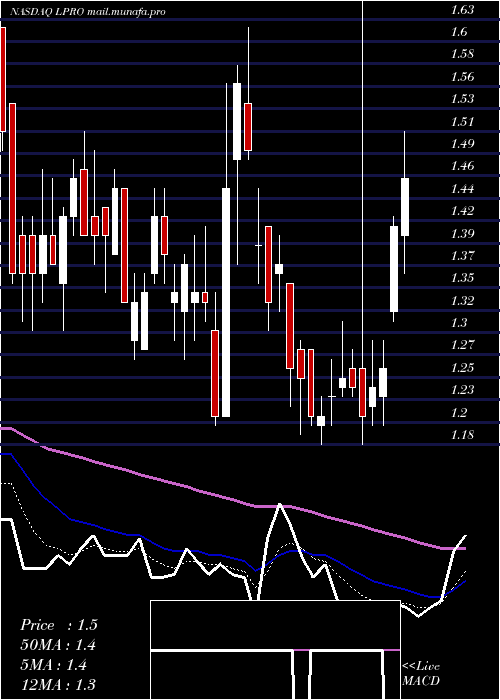
Task: Click the 1.27 price axis label
Action: coord(462,345)
